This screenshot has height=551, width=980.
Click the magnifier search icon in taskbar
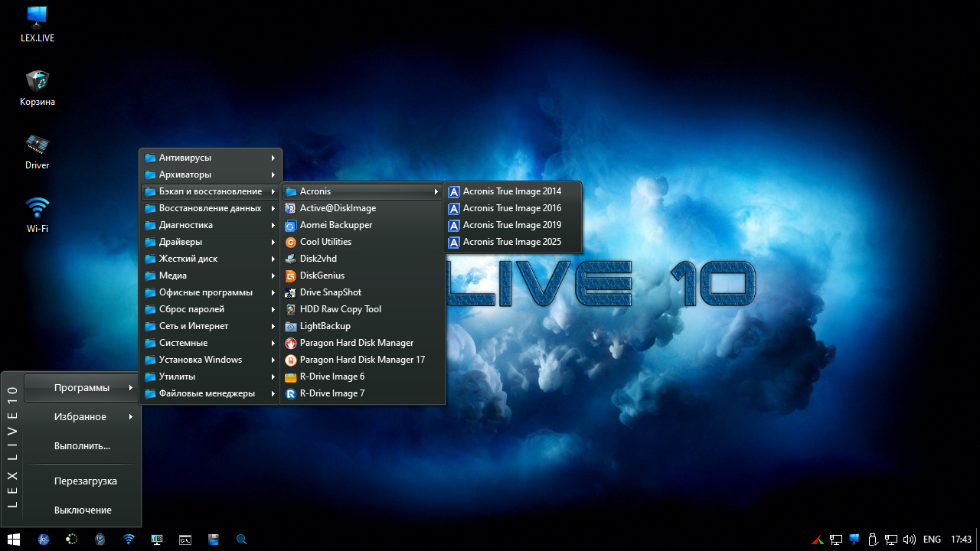[x=241, y=540]
